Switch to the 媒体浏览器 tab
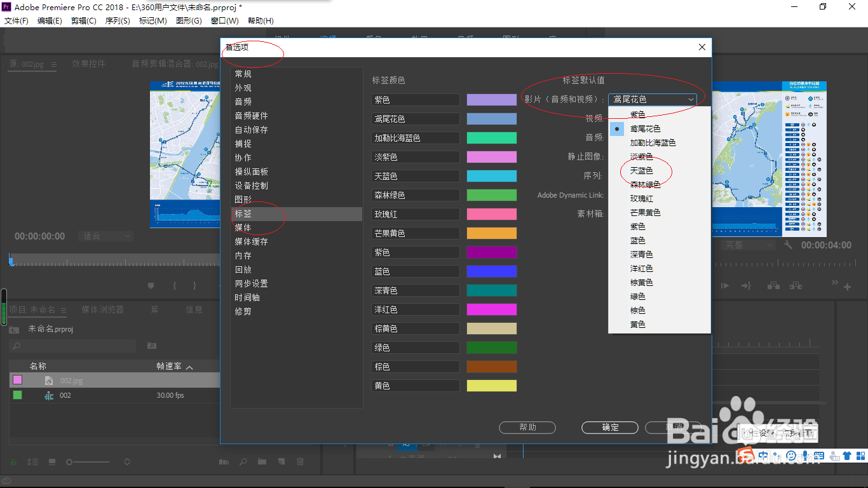This screenshot has height=488, width=868. (x=102, y=309)
